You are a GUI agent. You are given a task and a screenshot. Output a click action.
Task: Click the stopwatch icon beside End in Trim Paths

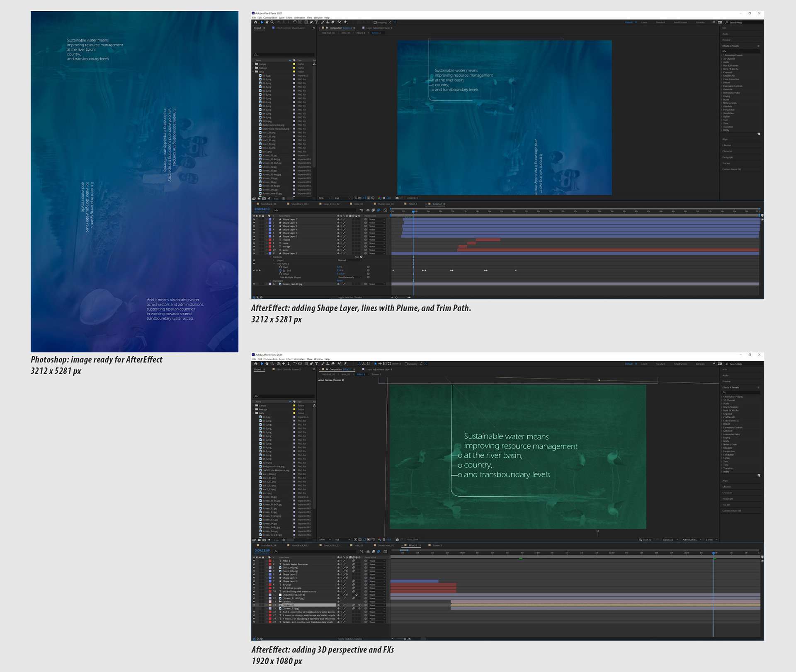pyautogui.click(x=281, y=271)
